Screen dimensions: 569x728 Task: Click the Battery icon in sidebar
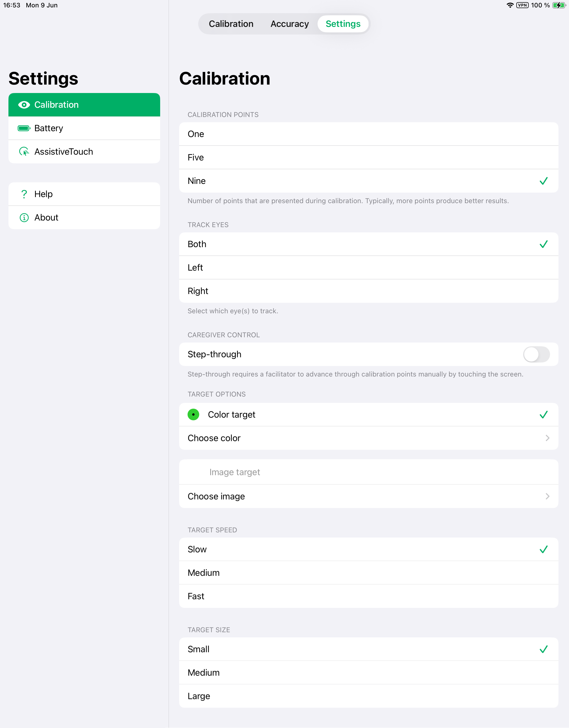(x=24, y=128)
